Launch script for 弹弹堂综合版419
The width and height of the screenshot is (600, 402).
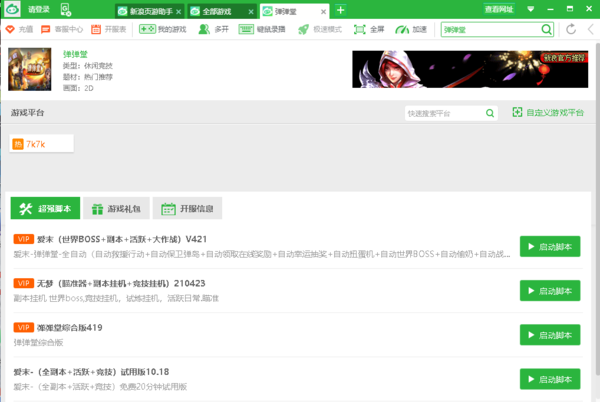[x=550, y=335]
